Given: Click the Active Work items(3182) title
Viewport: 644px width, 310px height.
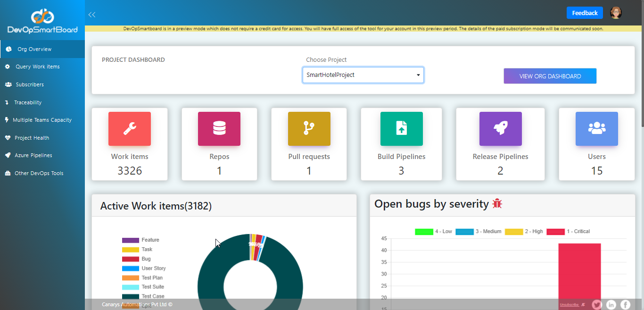Looking at the screenshot, I should pyautogui.click(x=156, y=206).
